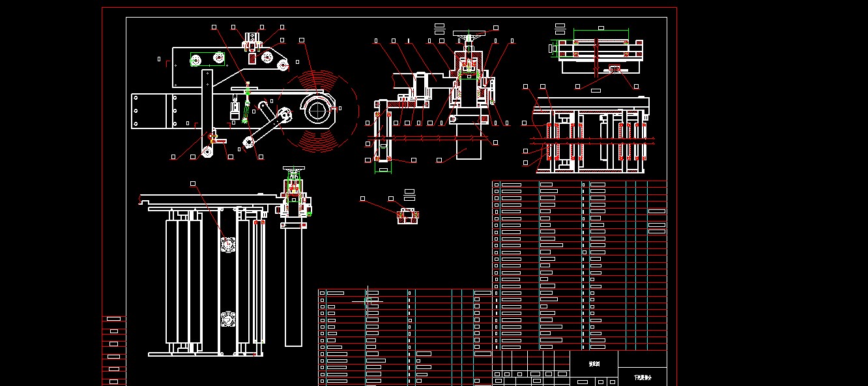868x386 pixels.
Task: Click the mounting plate with bolt holes
Action: [154, 111]
